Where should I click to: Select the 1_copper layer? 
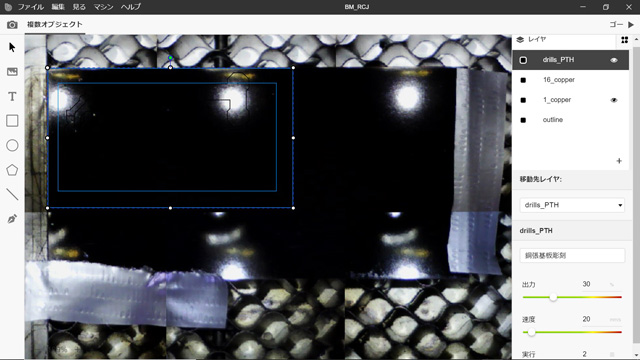click(x=571, y=100)
